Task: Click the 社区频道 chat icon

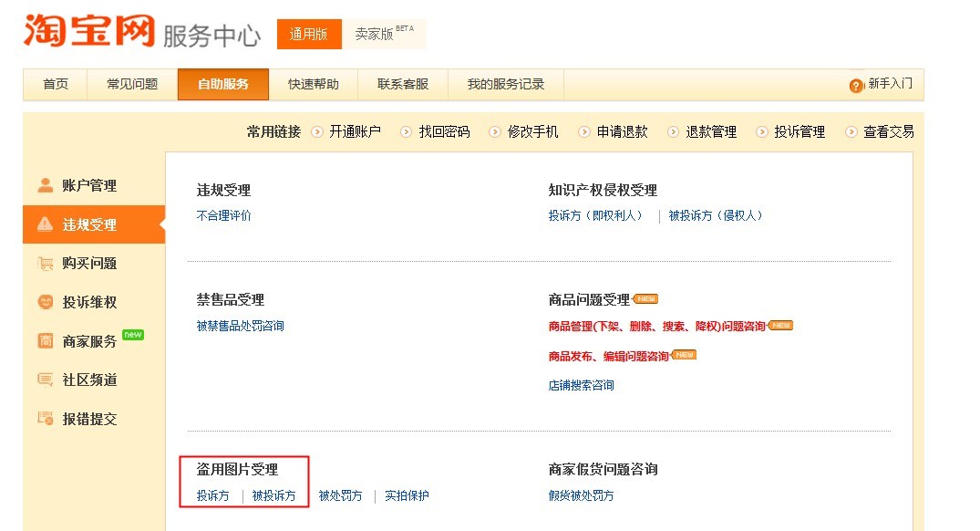Action: pos(45,380)
